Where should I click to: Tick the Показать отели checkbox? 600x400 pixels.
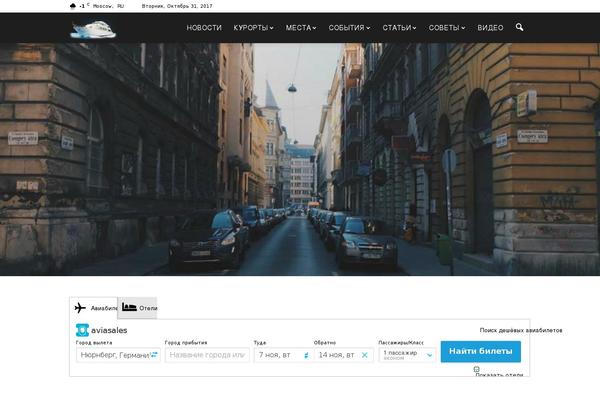[477, 369]
